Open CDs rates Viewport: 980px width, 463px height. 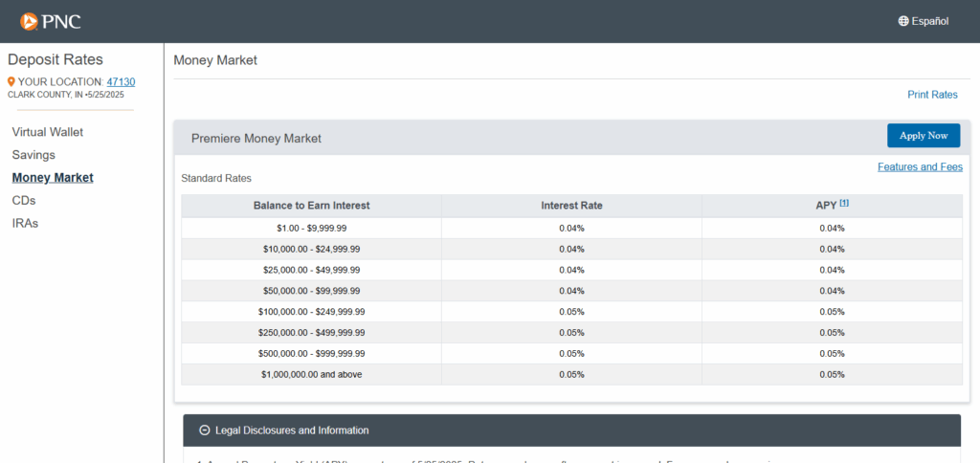click(x=24, y=200)
